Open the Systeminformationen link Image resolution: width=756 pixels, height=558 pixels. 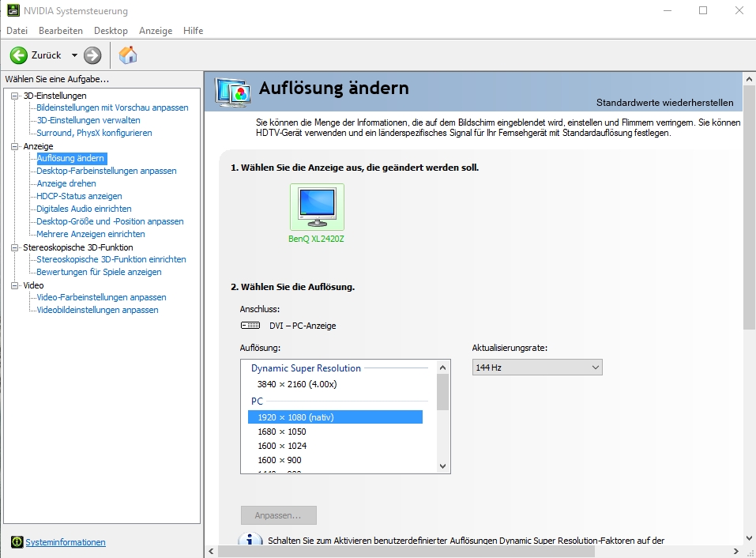point(66,542)
